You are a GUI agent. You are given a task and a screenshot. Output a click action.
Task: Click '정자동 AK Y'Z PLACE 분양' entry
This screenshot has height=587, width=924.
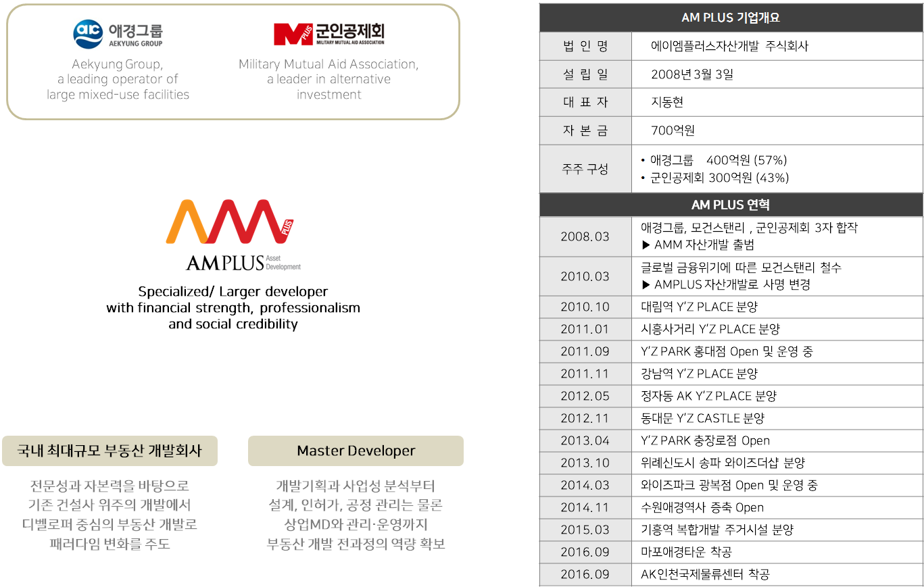coord(708,396)
